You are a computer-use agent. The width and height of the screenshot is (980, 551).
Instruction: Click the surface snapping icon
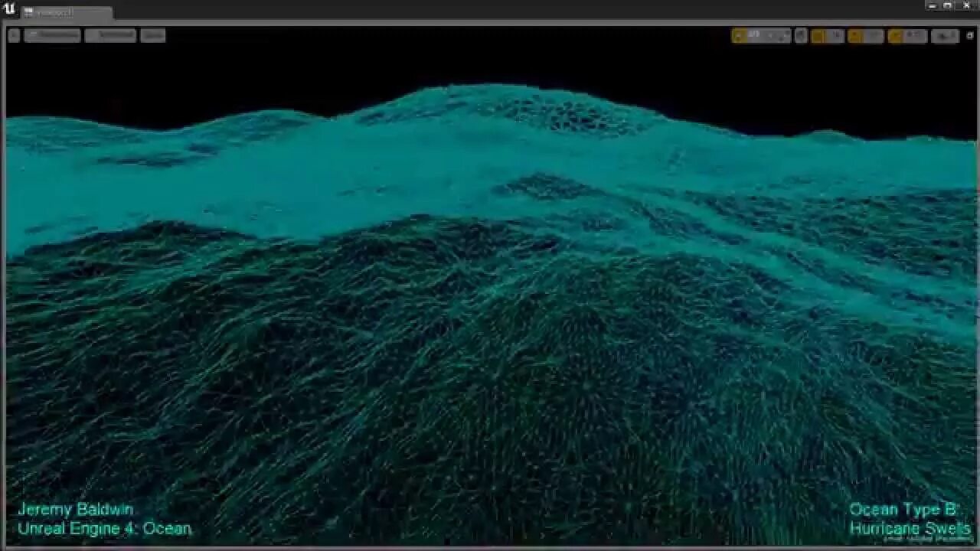pos(799,35)
